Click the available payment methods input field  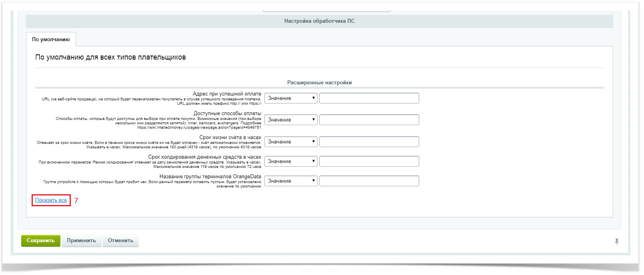(369, 120)
